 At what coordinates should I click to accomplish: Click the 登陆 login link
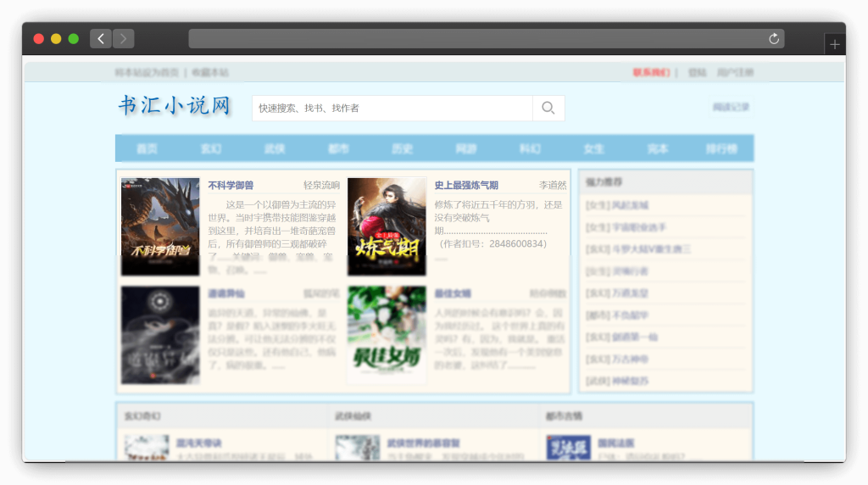pyautogui.click(x=697, y=73)
